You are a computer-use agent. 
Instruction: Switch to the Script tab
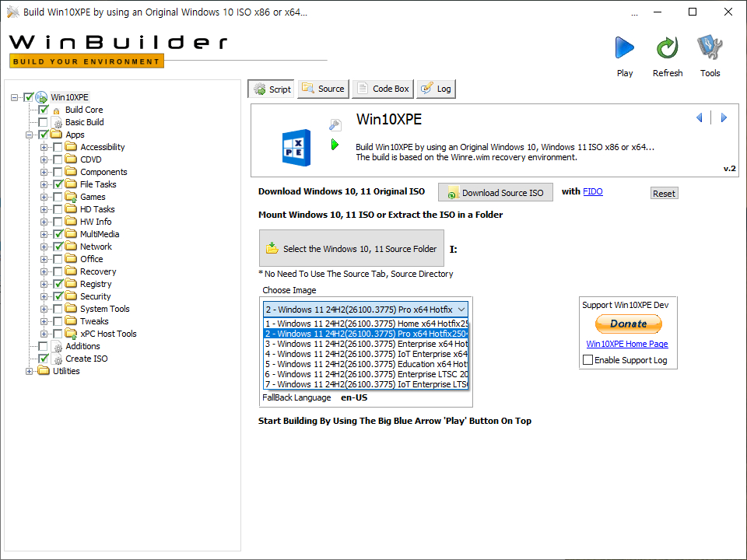tap(271, 89)
